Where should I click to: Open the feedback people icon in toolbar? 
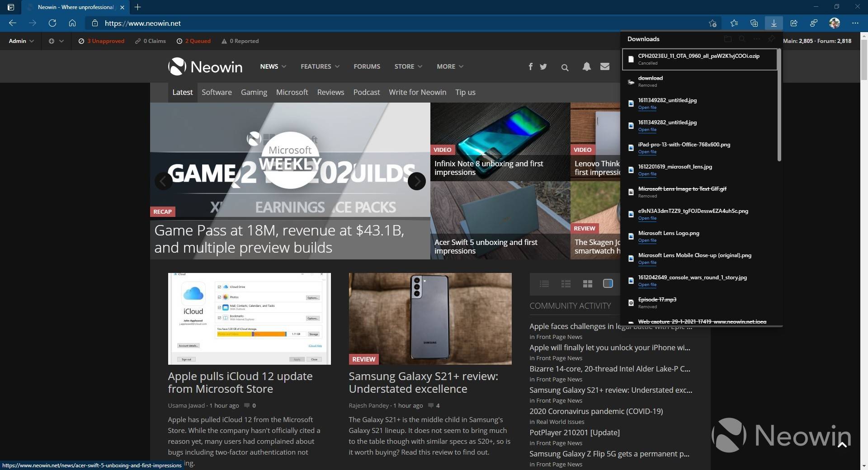814,23
